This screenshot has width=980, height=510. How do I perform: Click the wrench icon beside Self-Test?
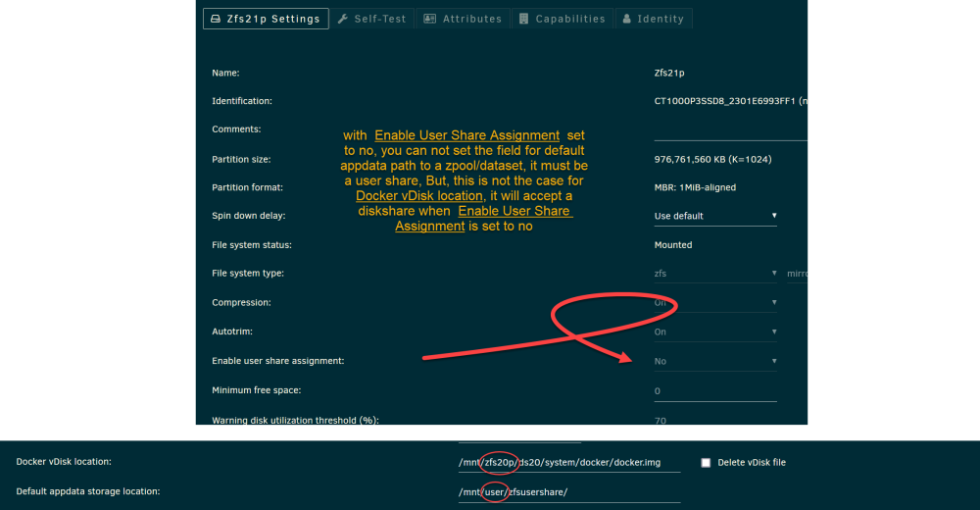342,19
